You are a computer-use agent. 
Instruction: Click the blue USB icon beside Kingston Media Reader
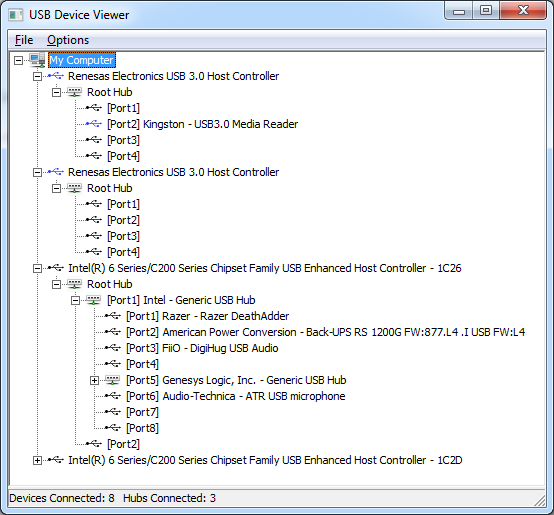coord(94,124)
